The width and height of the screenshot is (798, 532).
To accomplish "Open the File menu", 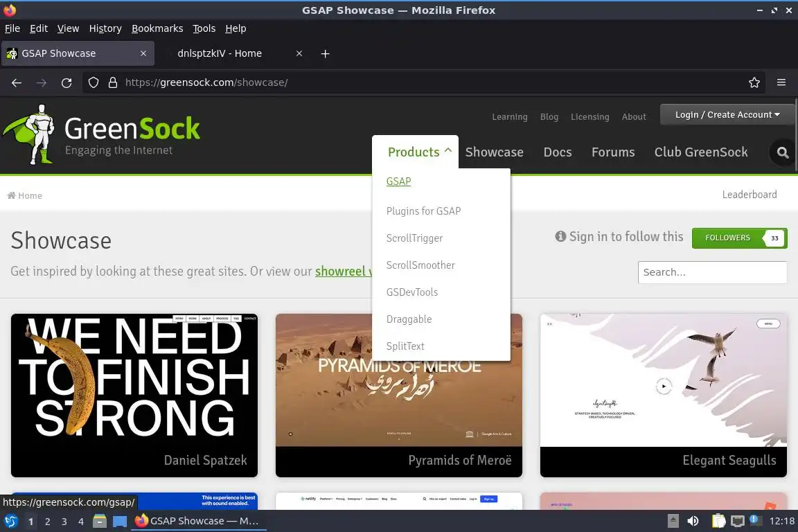I will 12,28.
